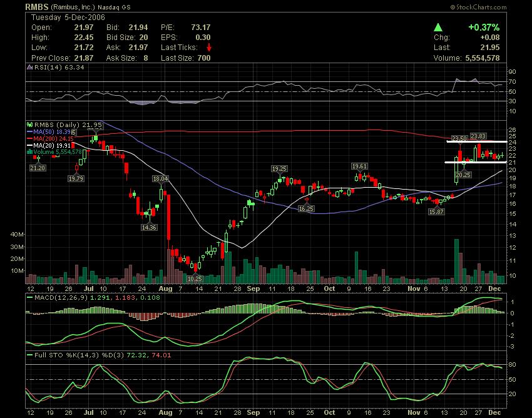Click the 19.79 price tag in late June
This screenshot has width=532, height=418.
(x=76, y=178)
